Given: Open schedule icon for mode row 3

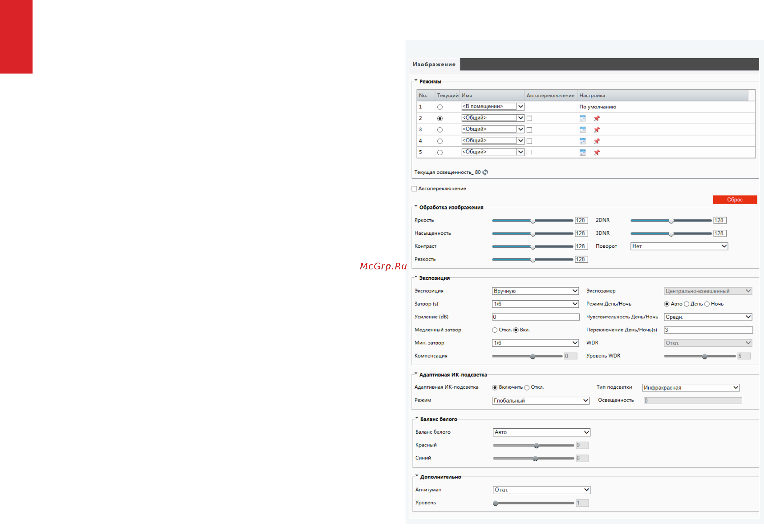Looking at the screenshot, I should click(x=582, y=130).
